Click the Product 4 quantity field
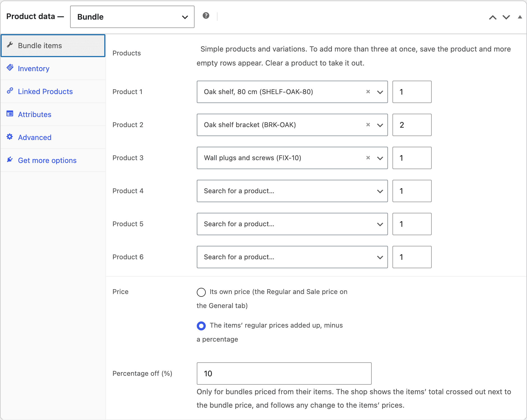Image resolution: width=527 pixels, height=420 pixels. pyautogui.click(x=412, y=191)
